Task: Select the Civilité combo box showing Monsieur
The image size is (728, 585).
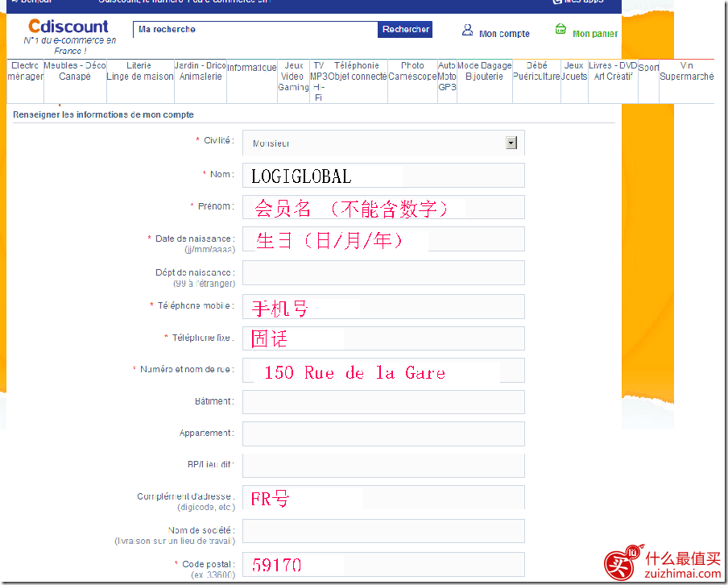Action: click(x=383, y=143)
